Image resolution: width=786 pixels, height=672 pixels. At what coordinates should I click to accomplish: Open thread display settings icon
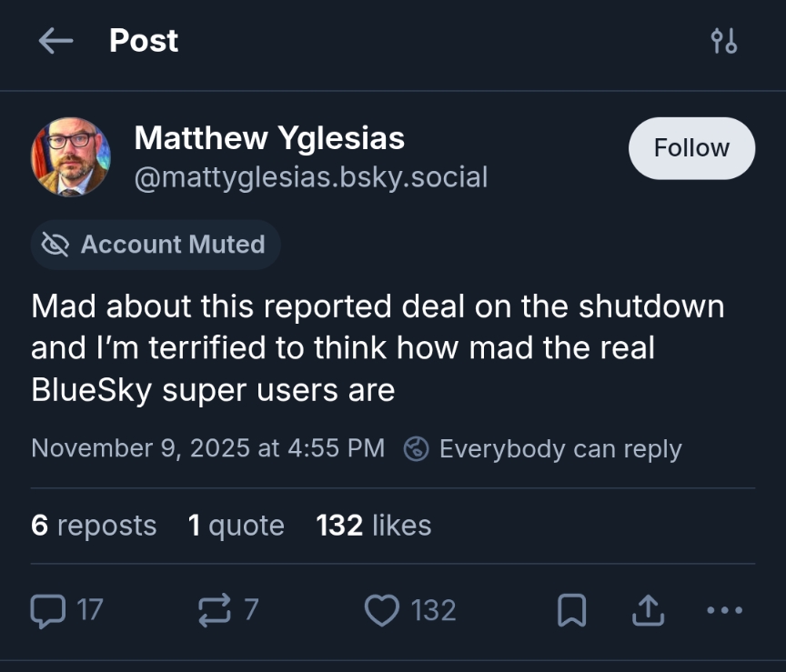(x=724, y=41)
